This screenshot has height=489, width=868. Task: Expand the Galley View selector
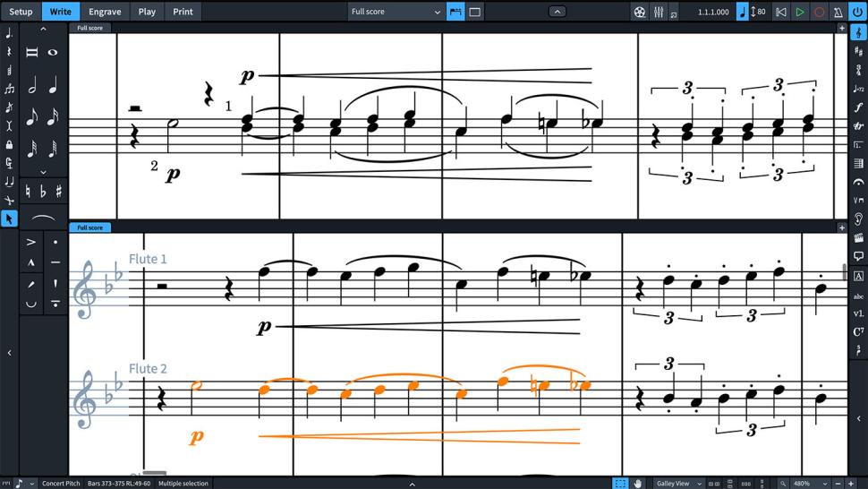click(x=677, y=484)
